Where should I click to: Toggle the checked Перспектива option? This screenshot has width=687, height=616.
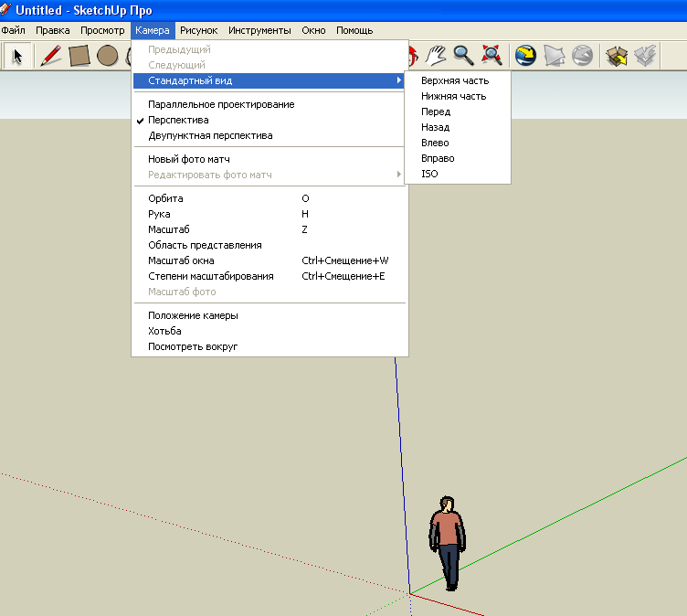(178, 120)
